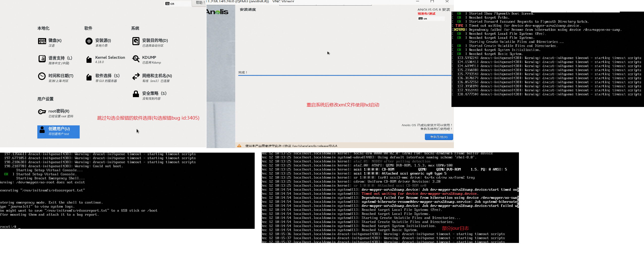Click the Reboot System (重启系统) button
The image size is (644, 278).
pos(439,137)
